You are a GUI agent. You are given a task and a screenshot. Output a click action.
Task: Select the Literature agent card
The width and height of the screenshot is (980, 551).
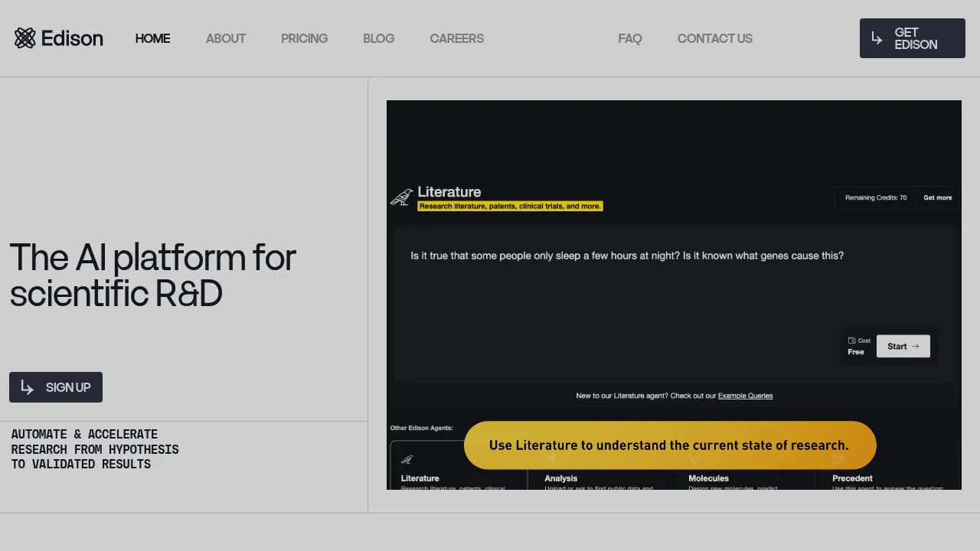click(459, 465)
